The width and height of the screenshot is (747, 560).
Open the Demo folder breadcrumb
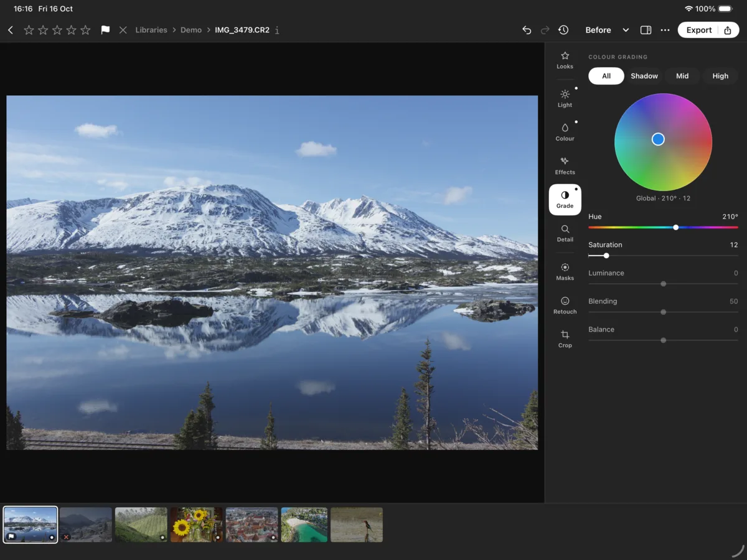191,30
